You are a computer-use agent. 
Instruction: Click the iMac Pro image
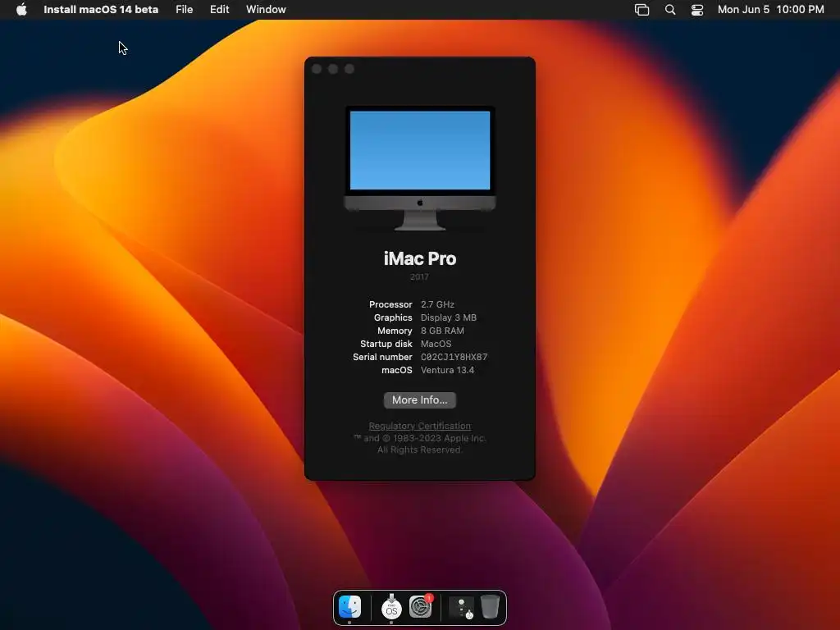pyautogui.click(x=419, y=168)
